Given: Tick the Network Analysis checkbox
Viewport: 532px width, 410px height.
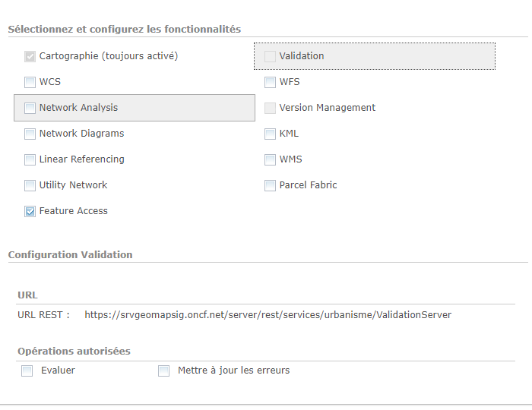Looking at the screenshot, I should (30, 108).
